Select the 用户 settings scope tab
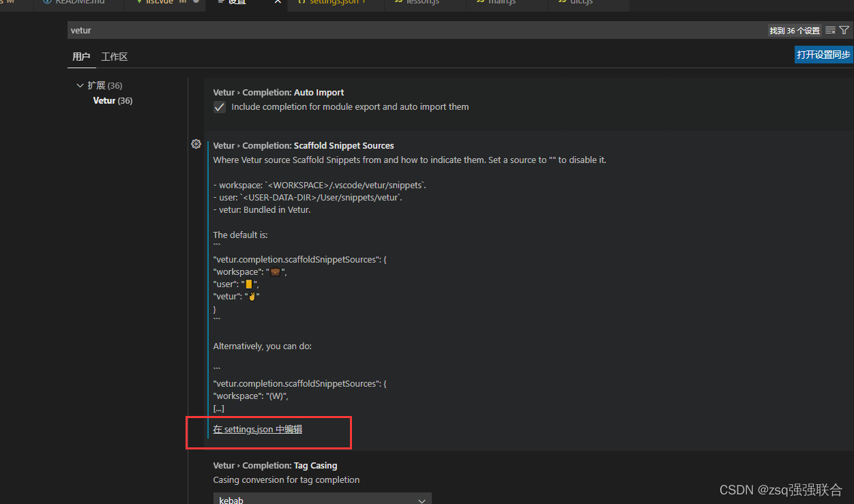This screenshot has height=504, width=854. 81,57
